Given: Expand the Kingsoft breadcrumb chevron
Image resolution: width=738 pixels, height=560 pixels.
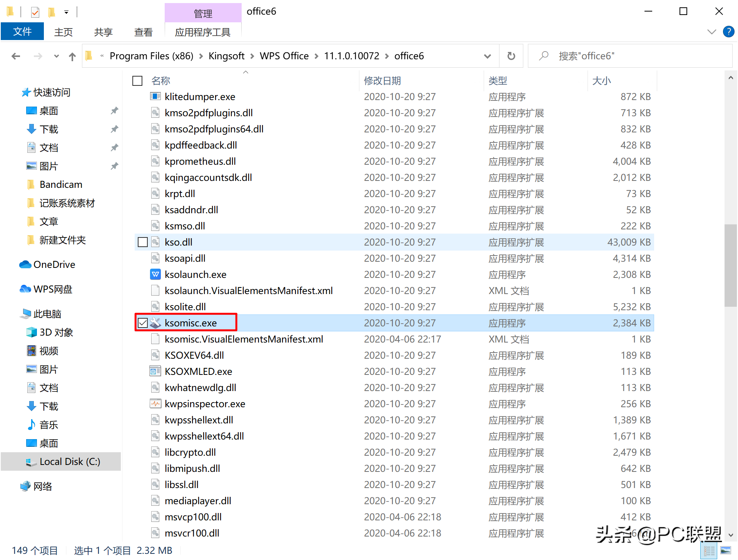Looking at the screenshot, I should click(x=252, y=56).
